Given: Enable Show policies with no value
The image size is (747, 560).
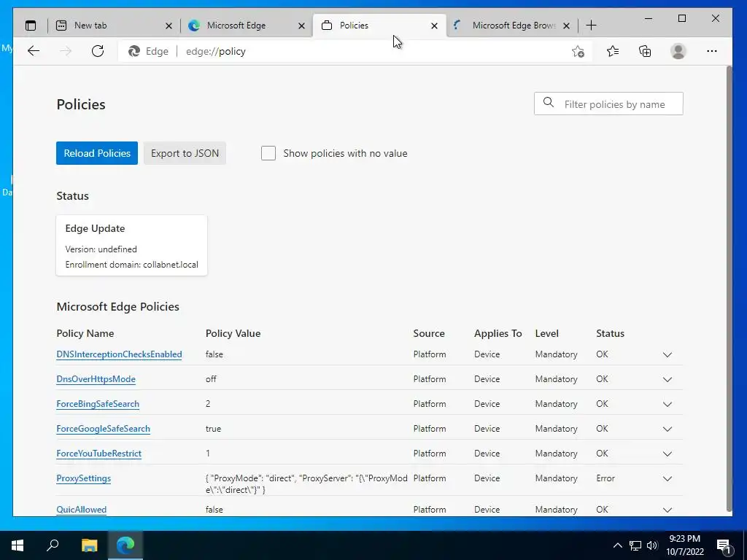Looking at the screenshot, I should tap(268, 153).
